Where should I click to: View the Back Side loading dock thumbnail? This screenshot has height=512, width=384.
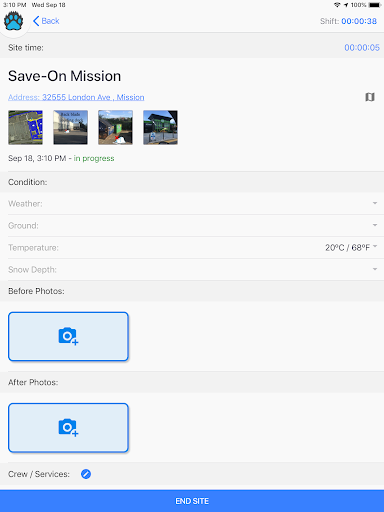point(70,127)
